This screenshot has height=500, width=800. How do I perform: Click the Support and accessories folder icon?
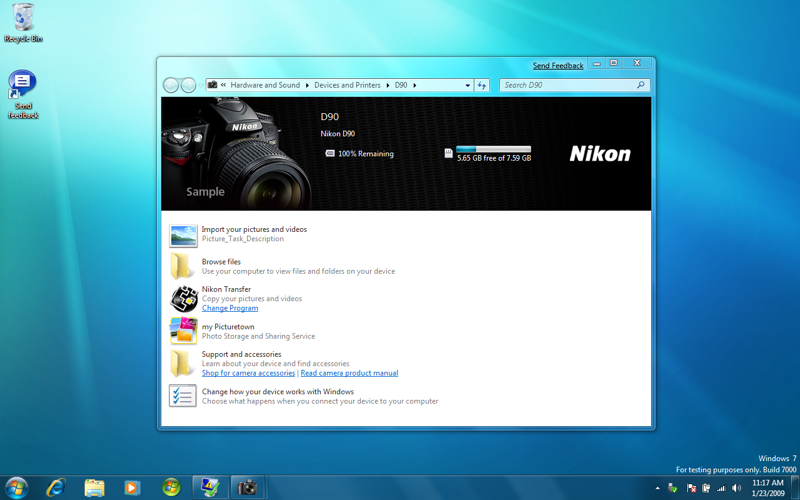pos(182,363)
